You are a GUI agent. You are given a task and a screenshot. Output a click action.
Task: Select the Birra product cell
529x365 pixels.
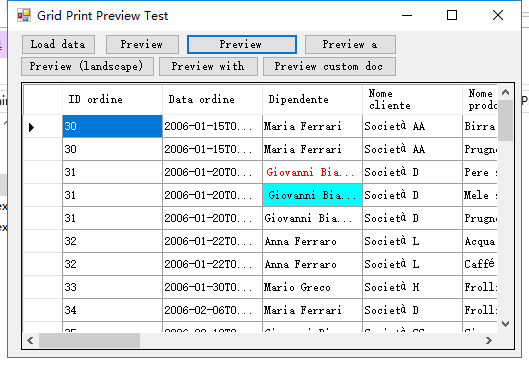[480, 126]
